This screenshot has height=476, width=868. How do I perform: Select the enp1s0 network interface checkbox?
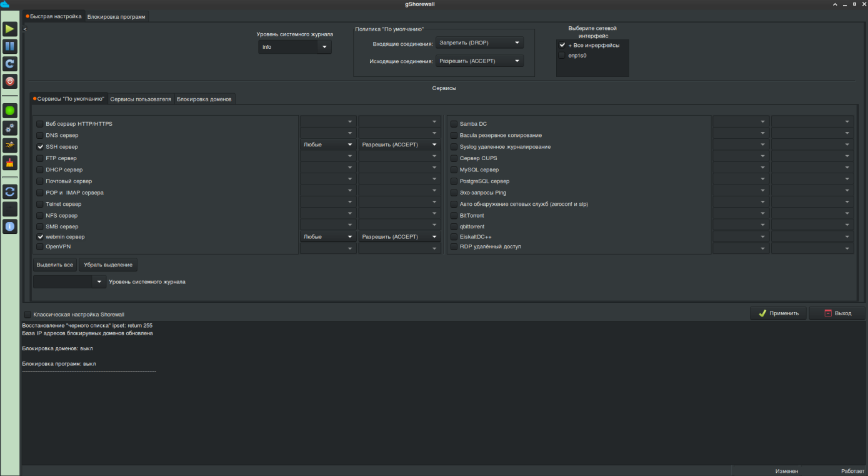click(x=562, y=56)
